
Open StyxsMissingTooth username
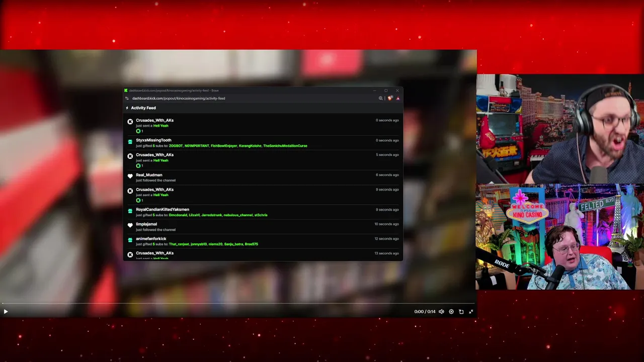153,140
